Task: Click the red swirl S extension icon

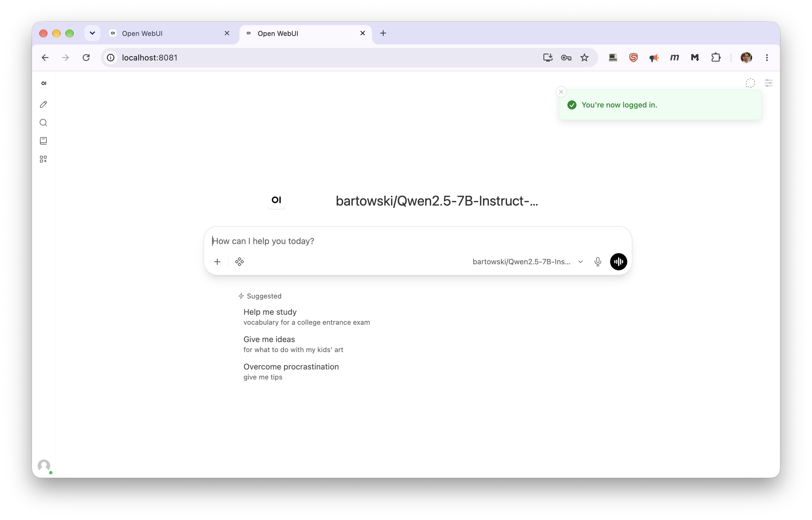Action: 634,58
